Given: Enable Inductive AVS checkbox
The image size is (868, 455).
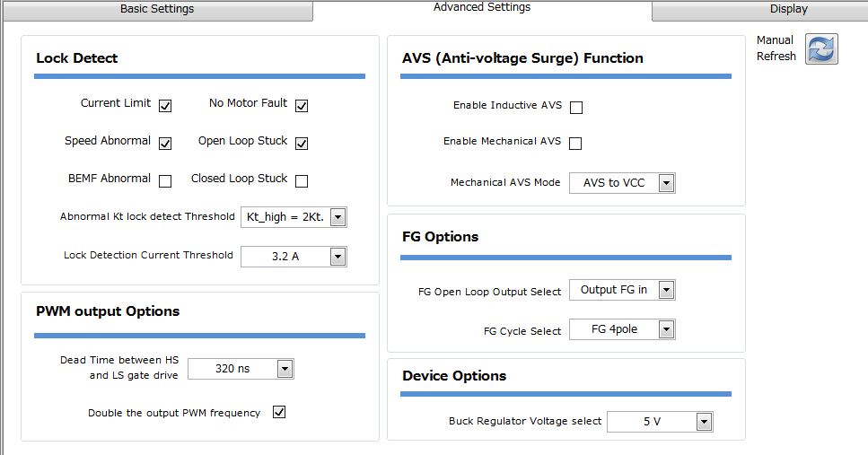Looking at the screenshot, I should (x=576, y=108).
